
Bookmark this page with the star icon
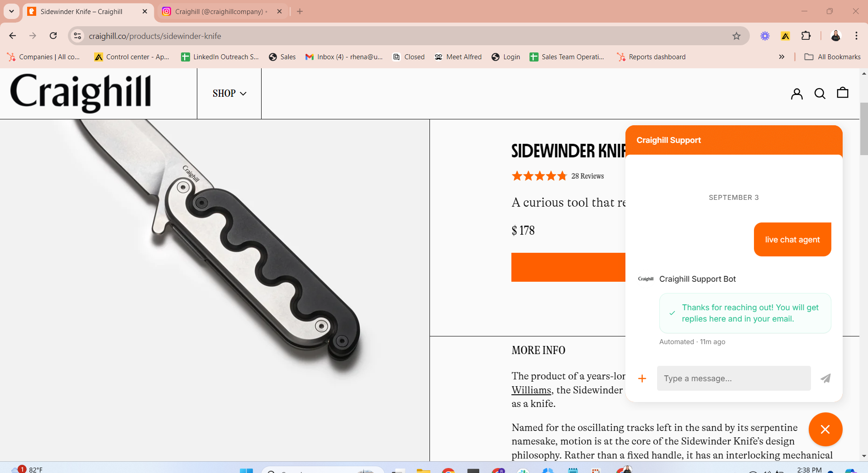click(736, 36)
